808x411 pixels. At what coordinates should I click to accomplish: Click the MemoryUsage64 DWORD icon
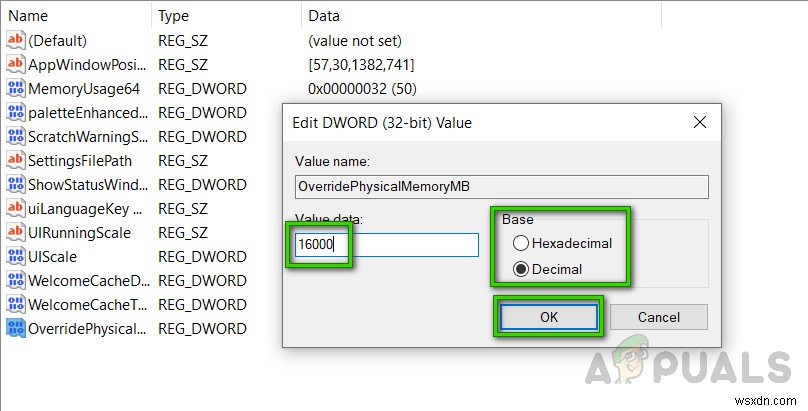(15, 88)
